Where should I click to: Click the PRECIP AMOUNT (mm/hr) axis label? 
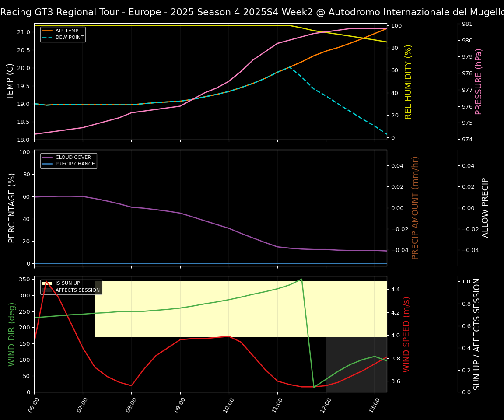click(415, 208)
